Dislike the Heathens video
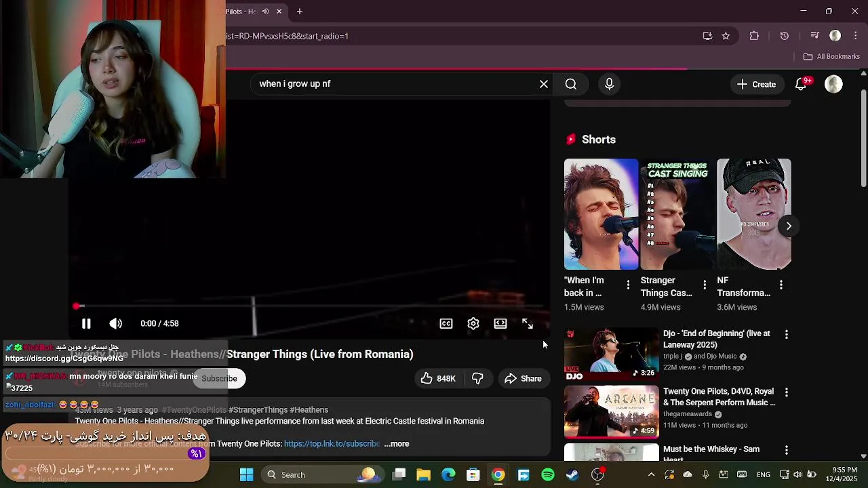The image size is (868, 488). click(x=477, y=379)
